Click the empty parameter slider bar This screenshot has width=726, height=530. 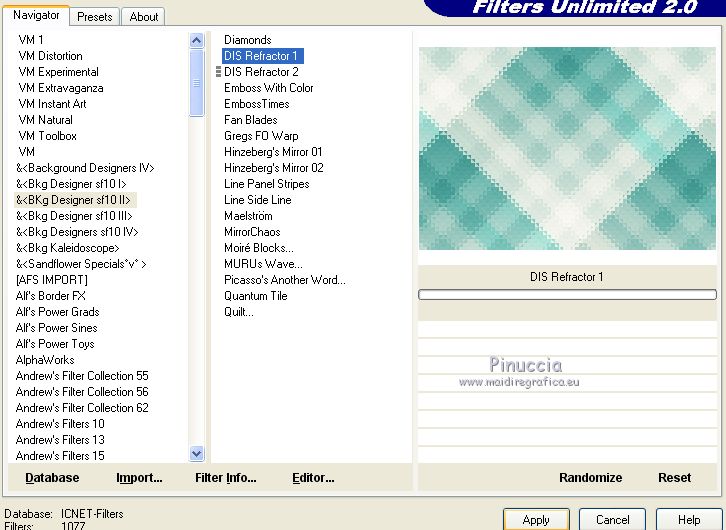(x=567, y=294)
